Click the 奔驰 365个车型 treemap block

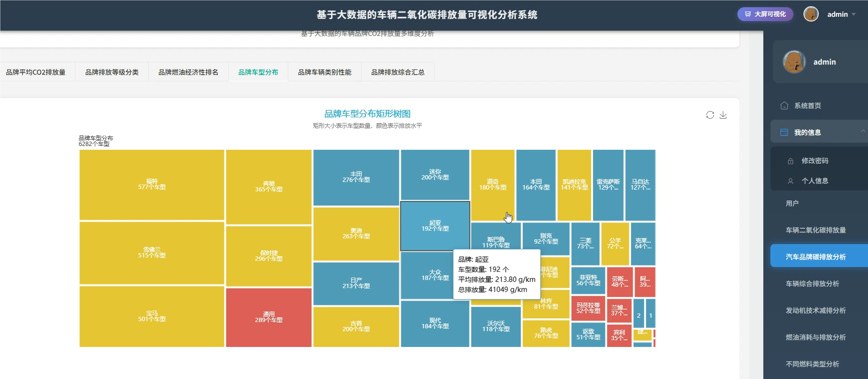269,187
